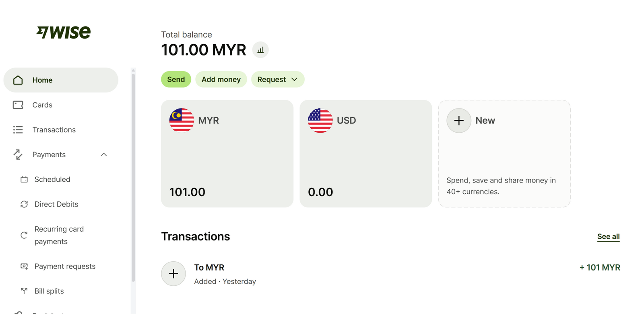
Task: Collapse the Payments section chevron
Action: click(x=104, y=155)
